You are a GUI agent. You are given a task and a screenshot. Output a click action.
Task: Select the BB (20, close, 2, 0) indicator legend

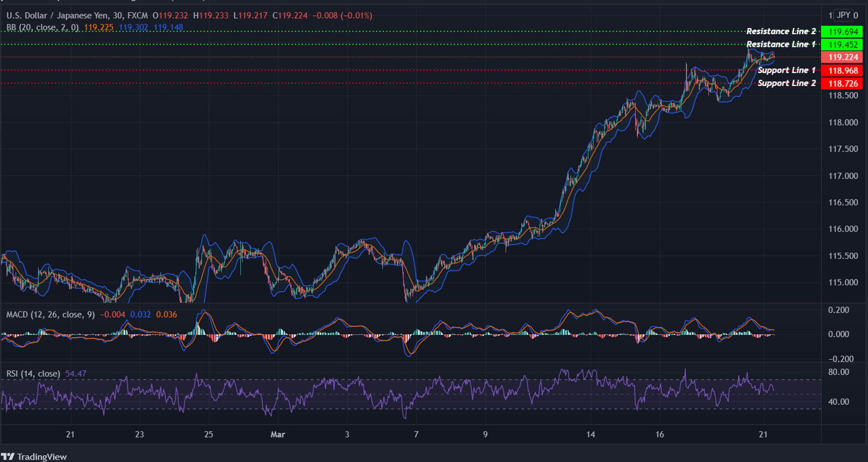click(42, 28)
